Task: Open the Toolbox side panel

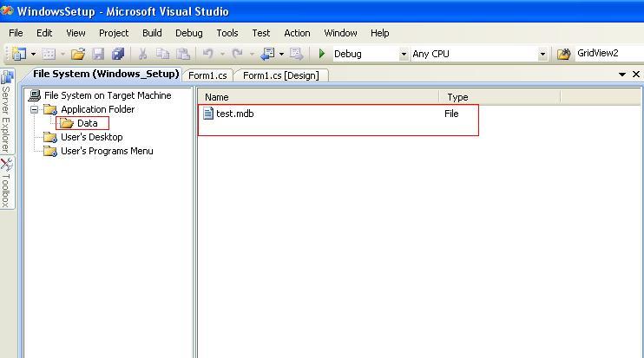Action: tap(7, 183)
